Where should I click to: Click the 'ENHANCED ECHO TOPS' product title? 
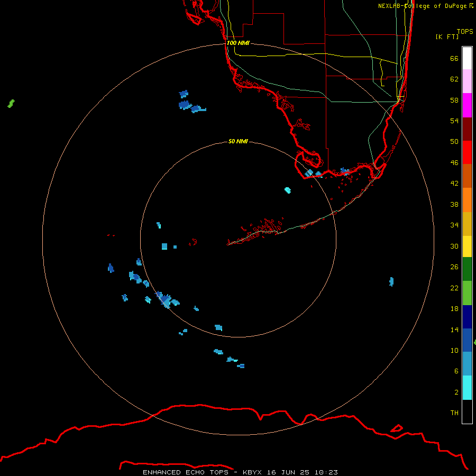point(186,472)
